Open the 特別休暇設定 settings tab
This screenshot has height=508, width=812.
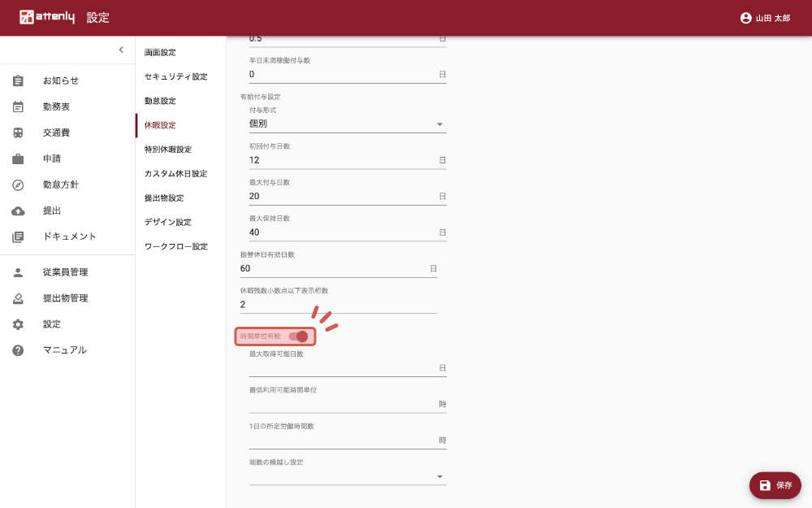[x=167, y=150]
